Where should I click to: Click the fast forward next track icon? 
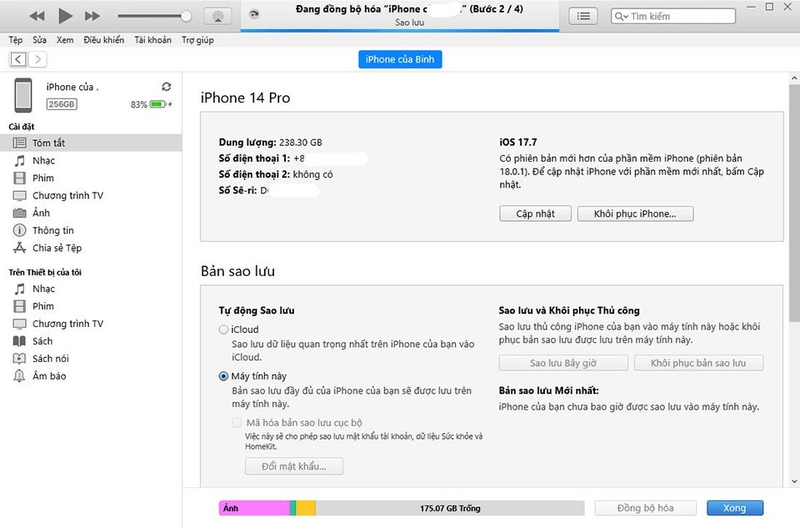[x=92, y=16]
